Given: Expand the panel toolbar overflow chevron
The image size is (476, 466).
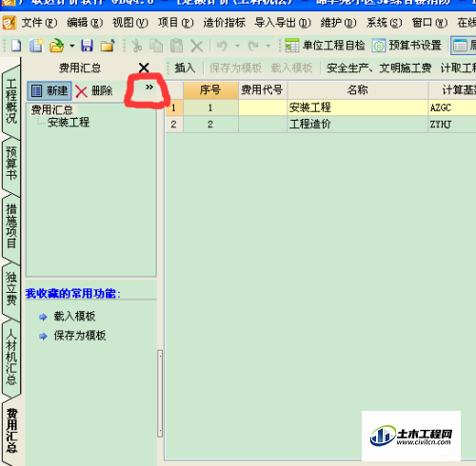Looking at the screenshot, I should tap(149, 87).
